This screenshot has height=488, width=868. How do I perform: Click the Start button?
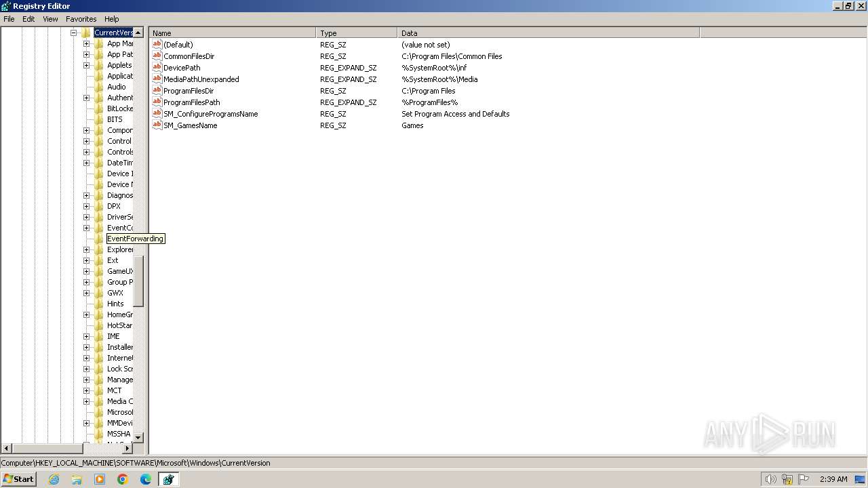(18, 479)
